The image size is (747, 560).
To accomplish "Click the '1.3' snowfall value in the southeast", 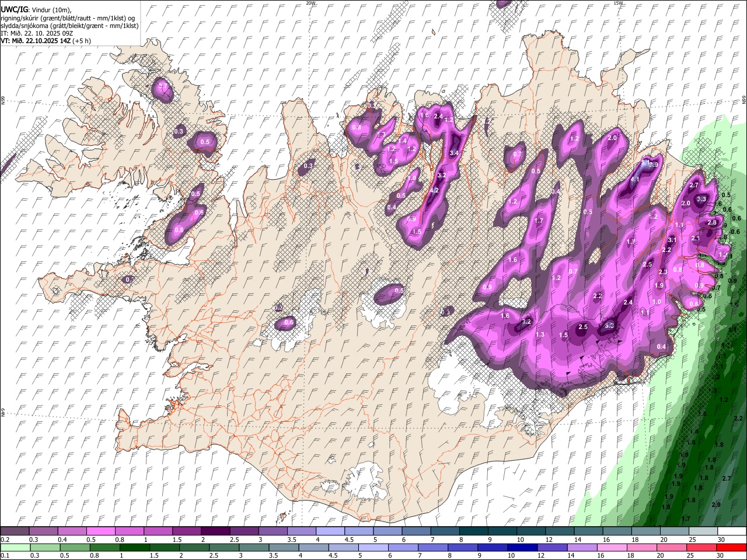I will 540,334.
